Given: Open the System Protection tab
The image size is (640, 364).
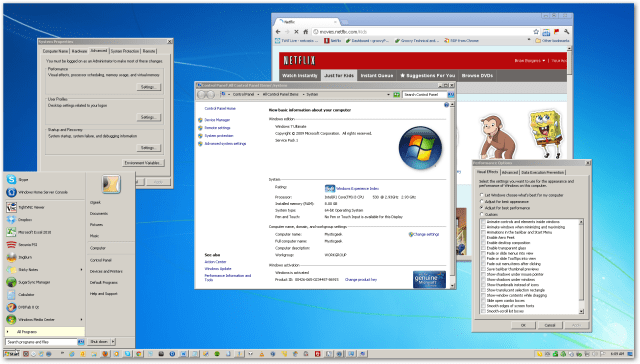Looking at the screenshot, I should (125, 51).
